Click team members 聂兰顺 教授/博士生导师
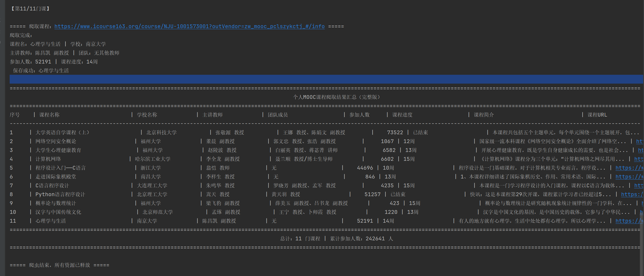The width and height of the screenshot is (644, 276). click(304, 159)
